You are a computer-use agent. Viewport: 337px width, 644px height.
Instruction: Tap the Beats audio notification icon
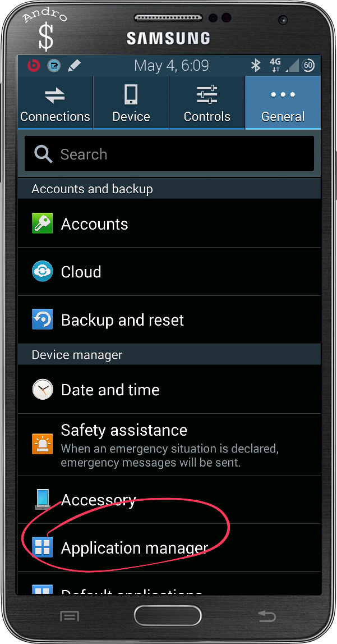[33, 65]
